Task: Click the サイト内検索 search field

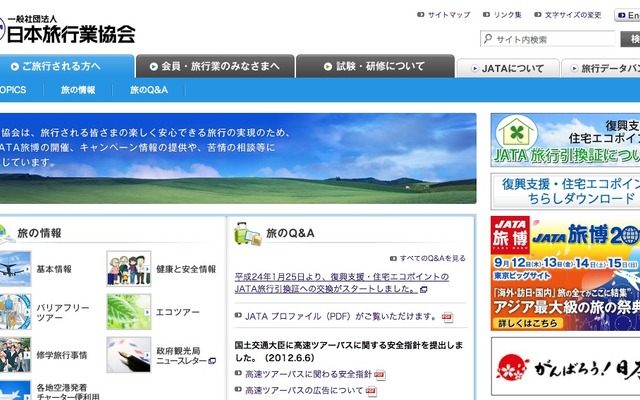Action: [548, 39]
